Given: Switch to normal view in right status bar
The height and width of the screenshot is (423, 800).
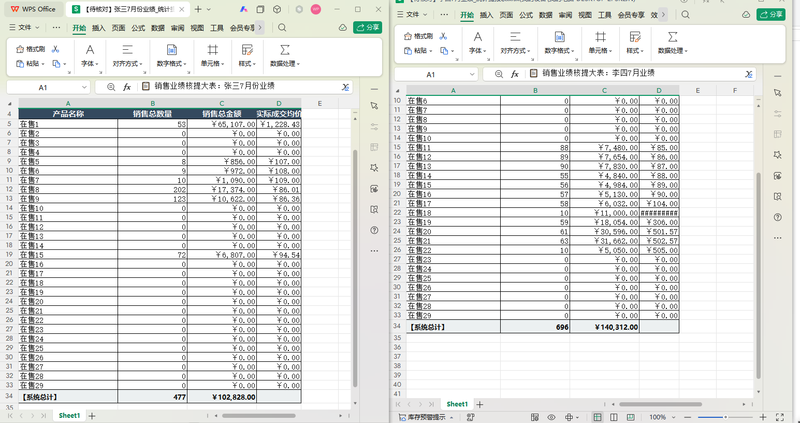Looking at the screenshot, I should click(597, 417).
